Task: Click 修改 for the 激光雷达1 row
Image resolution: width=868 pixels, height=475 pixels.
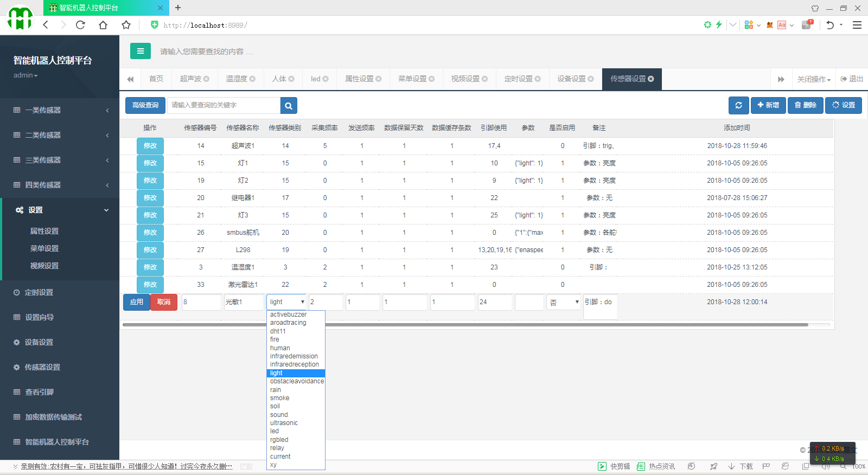Action: point(150,285)
